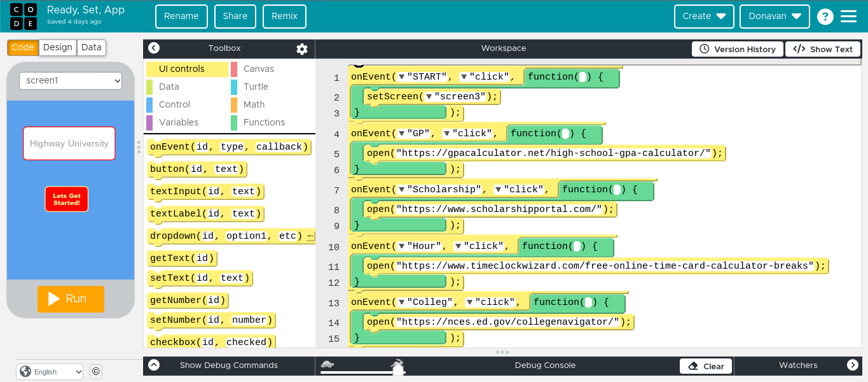The image size is (868, 382).
Task: Switch to the Code tab
Action: (x=23, y=47)
